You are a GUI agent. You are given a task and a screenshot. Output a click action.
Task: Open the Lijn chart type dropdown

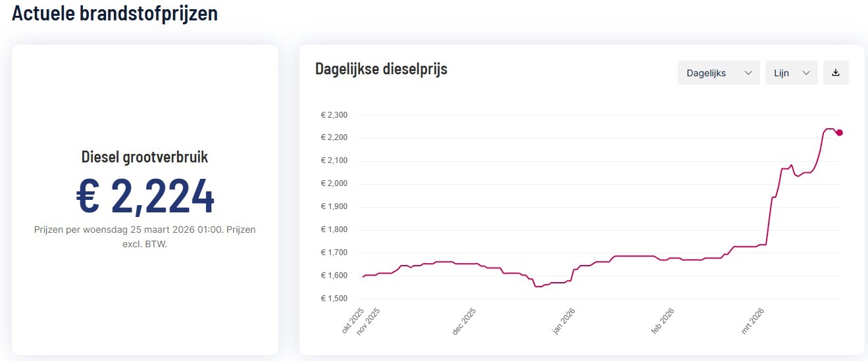[791, 73]
